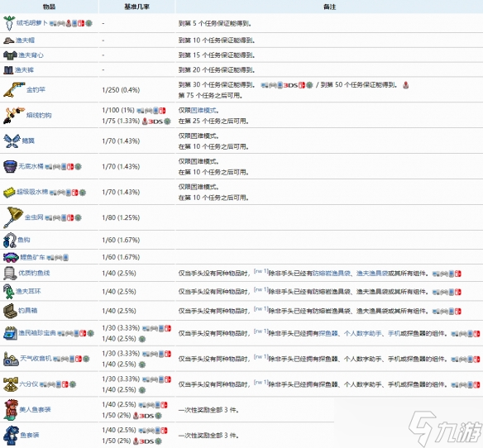
Task: Go to the 天气收音机 item link
Action: point(36,359)
